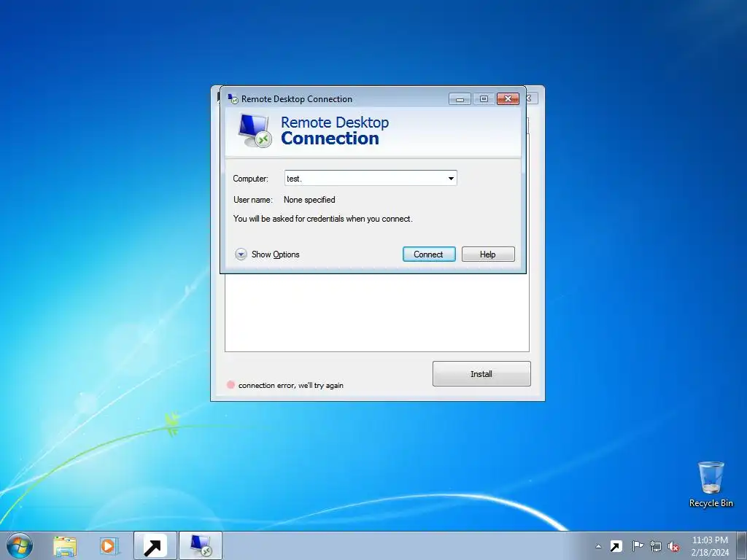This screenshot has width=747, height=560.
Task: Click the 'None specified' user name text
Action: 309,200
